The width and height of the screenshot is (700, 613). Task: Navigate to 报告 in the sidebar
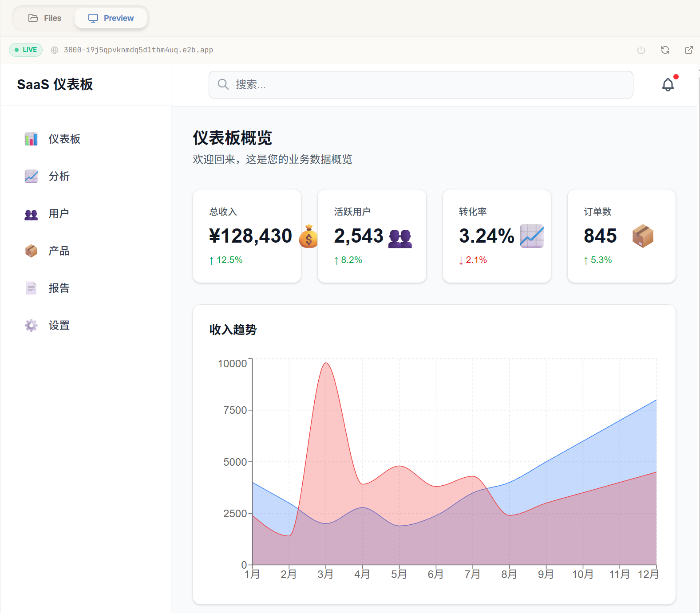tap(59, 288)
